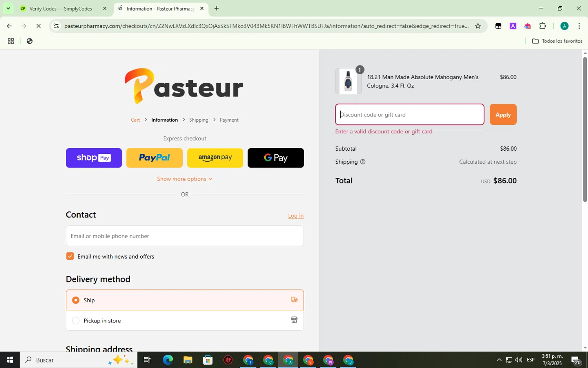
Task: Open the Windows Start menu
Action: (x=10, y=360)
